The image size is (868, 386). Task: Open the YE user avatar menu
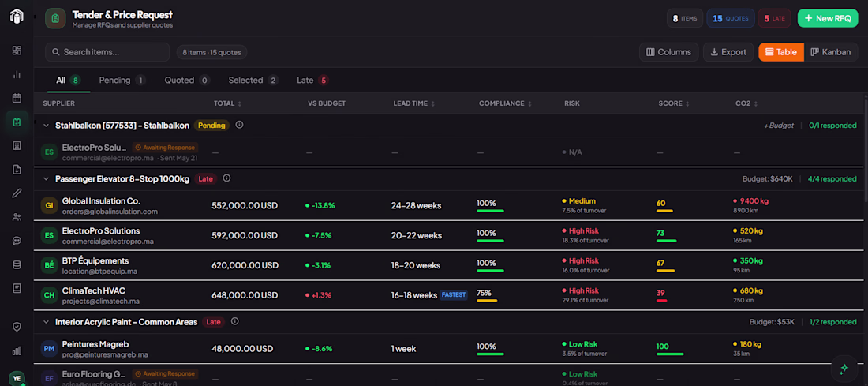point(17,378)
